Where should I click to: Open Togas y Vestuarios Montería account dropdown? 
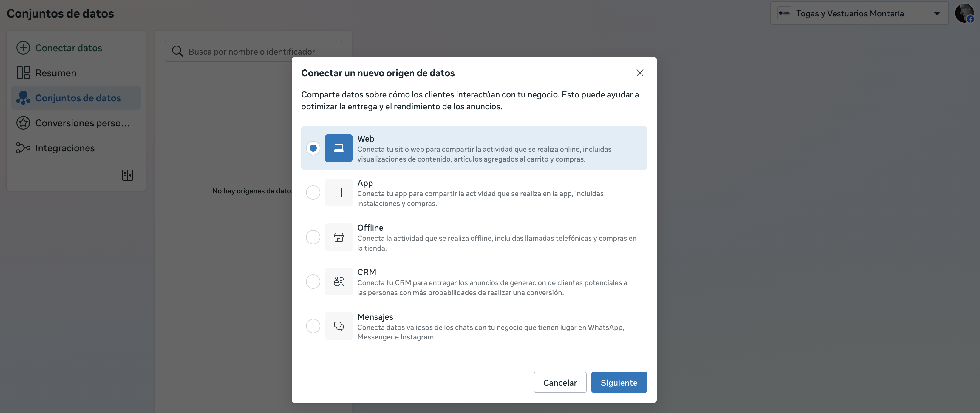point(859,13)
